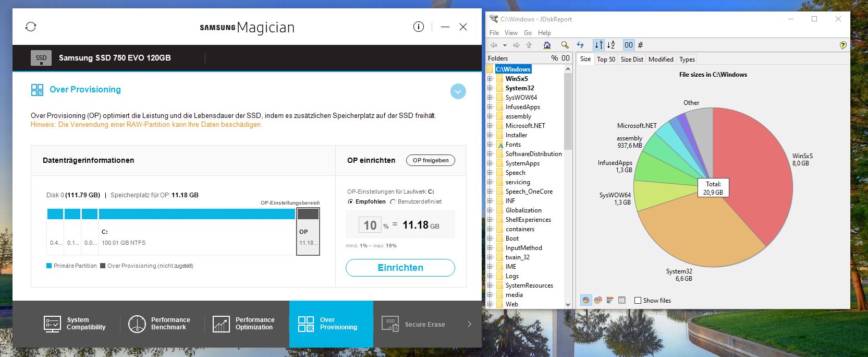Open System Compatibility from bottom bar
This screenshot has width=868, height=357.
click(75, 324)
